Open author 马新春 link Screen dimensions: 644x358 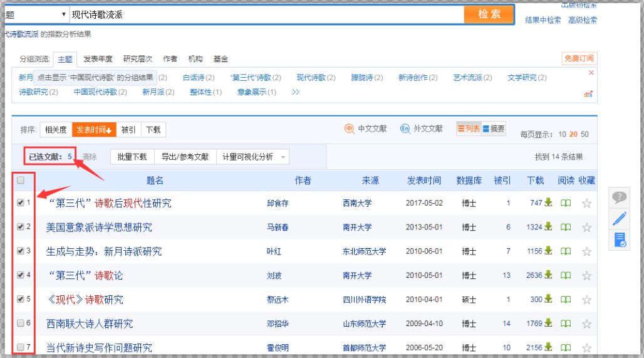278,227
